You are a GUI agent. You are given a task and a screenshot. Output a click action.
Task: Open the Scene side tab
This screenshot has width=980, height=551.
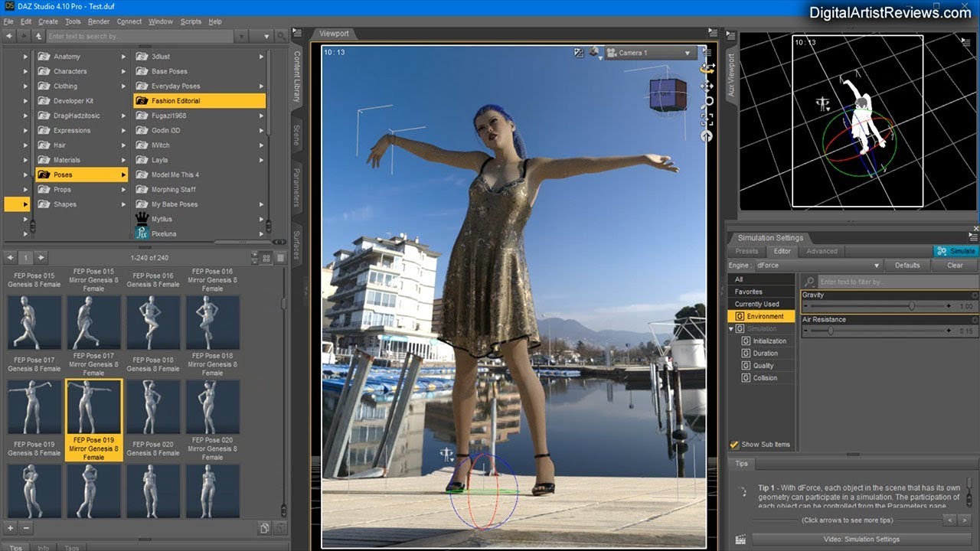tap(298, 135)
